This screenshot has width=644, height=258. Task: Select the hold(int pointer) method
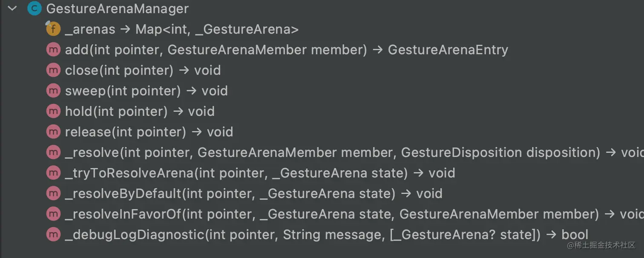pos(140,111)
